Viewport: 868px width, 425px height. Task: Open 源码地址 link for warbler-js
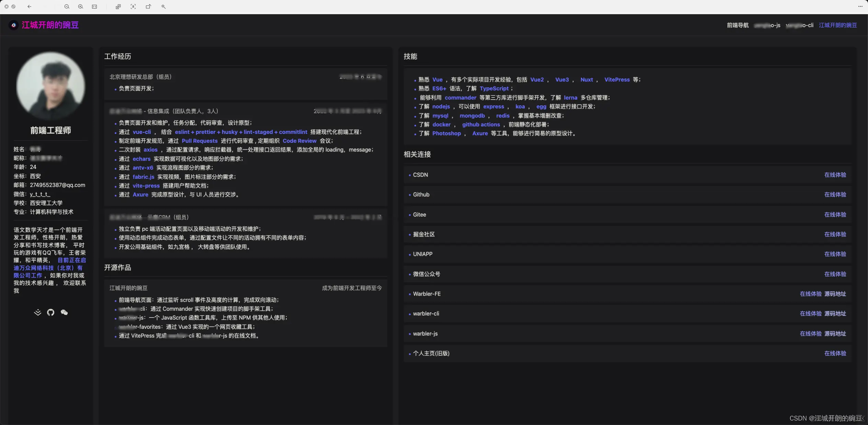click(x=835, y=334)
